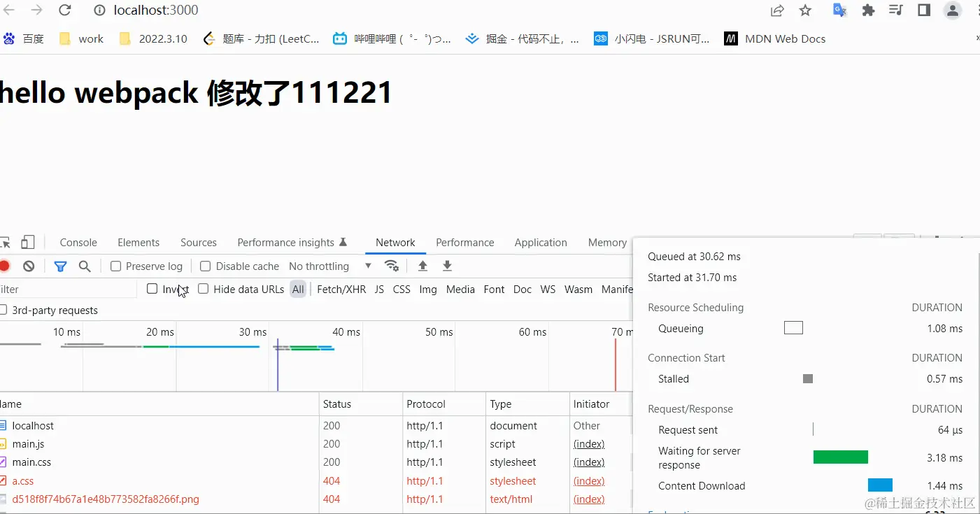Open the Extensions puzzle menu
Screen dimensions: 980x514
(868, 10)
